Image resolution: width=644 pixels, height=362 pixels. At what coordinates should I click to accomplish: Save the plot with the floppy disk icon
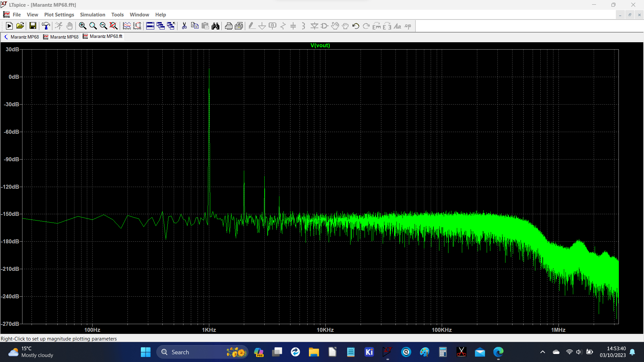33,26
